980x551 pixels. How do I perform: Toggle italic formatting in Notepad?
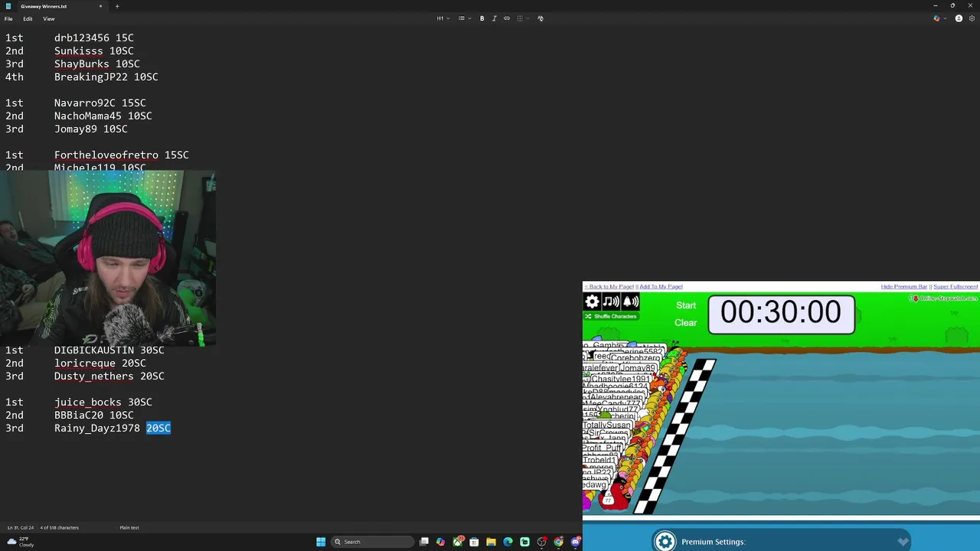pyautogui.click(x=494, y=18)
